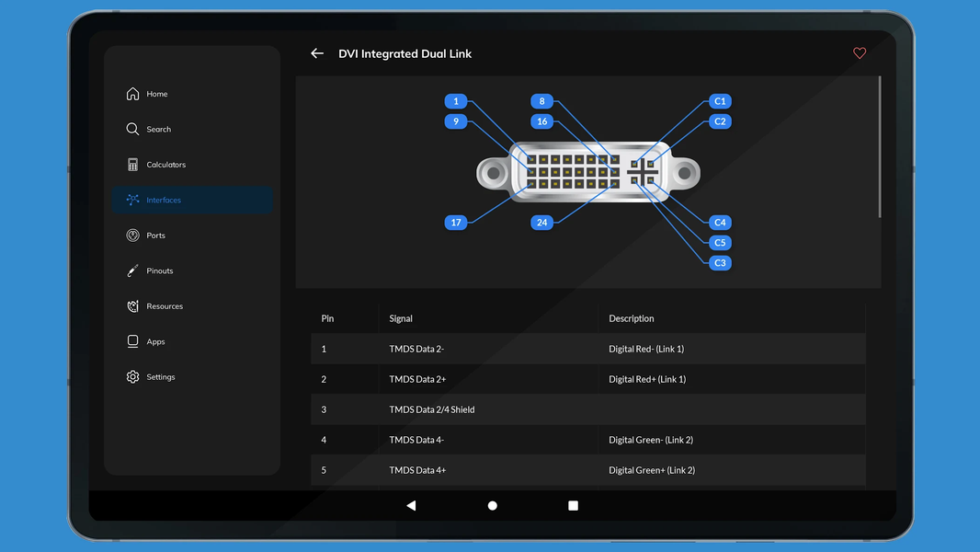Image resolution: width=980 pixels, height=552 pixels.
Task: Open the Ports section from the sidebar
Action: click(159, 235)
